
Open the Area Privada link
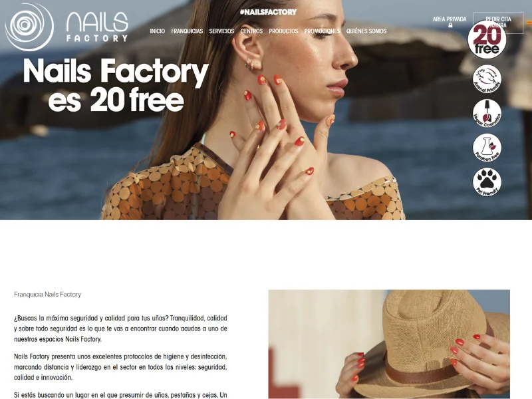point(450,19)
